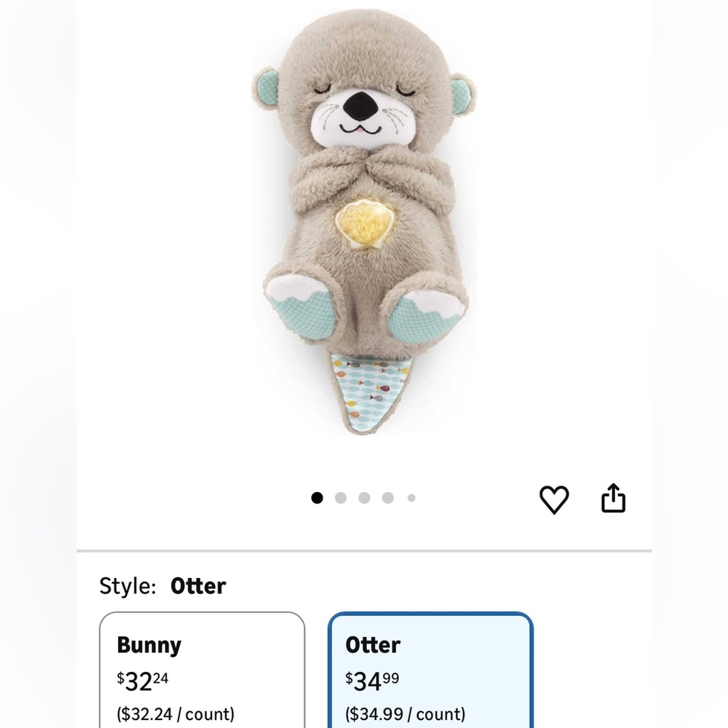
Task: Jump to the second image dot
Action: point(341,498)
